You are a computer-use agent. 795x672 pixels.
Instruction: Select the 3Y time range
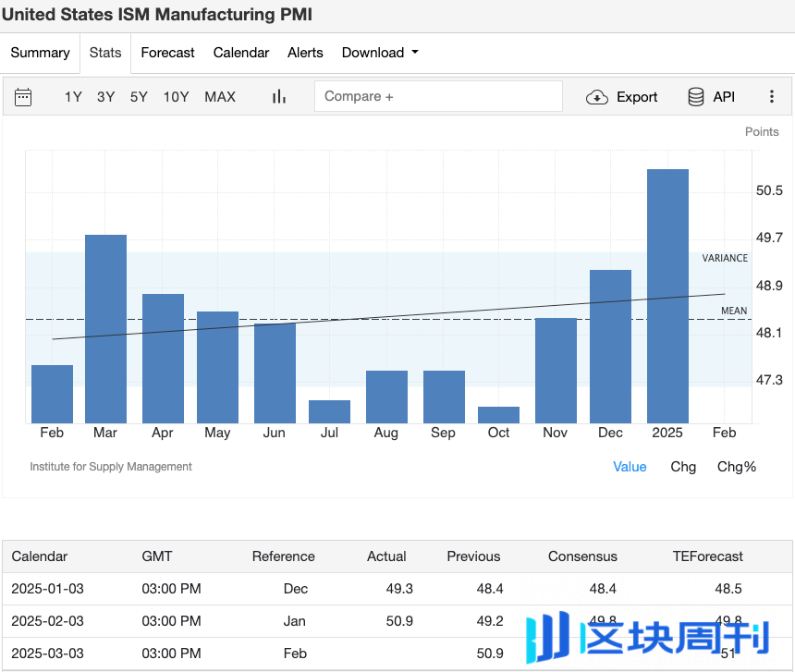click(x=106, y=97)
